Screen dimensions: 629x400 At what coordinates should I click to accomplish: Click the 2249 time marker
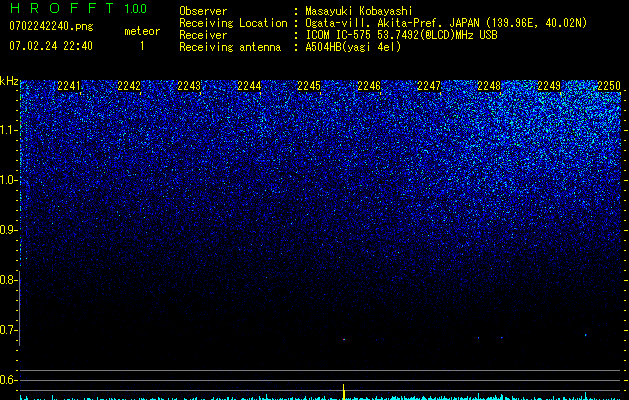point(549,86)
